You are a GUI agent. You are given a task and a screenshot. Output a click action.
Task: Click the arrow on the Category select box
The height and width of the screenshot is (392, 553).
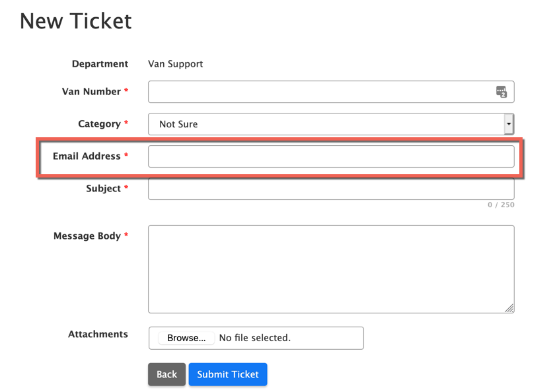pos(508,124)
